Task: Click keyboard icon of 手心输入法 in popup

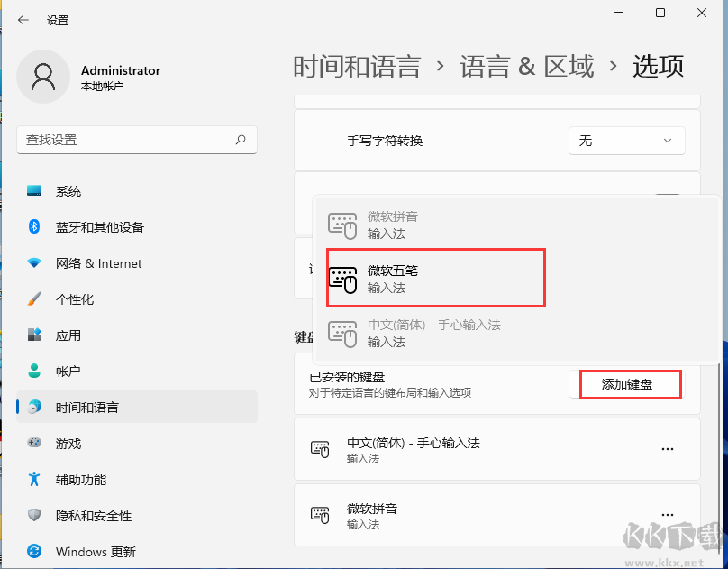Action: click(342, 334)
